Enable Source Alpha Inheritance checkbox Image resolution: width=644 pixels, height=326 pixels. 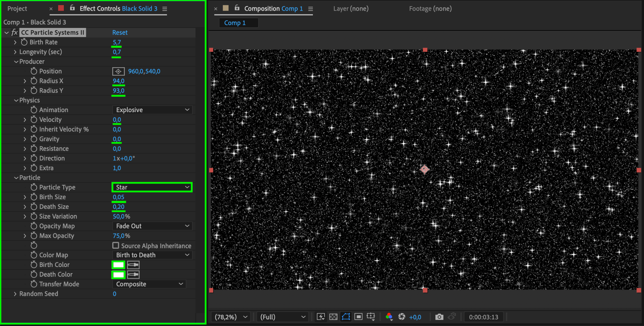click(116, 246)
